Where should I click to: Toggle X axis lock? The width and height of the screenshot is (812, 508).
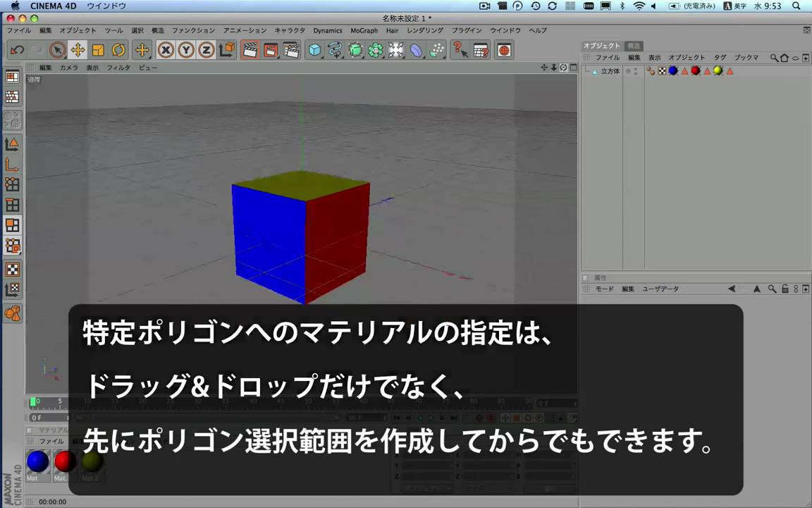coord(166,50)
